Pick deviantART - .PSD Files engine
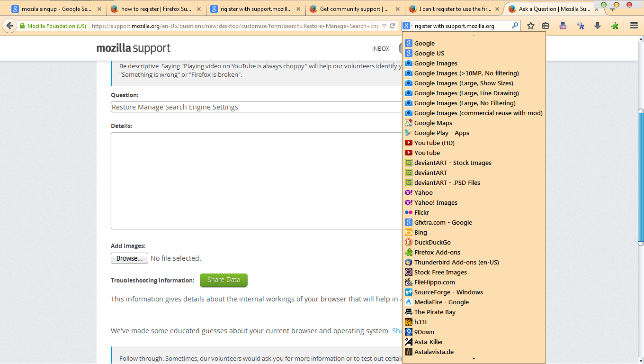This screenshot has width=644, height=364. (x=474, y=182)
